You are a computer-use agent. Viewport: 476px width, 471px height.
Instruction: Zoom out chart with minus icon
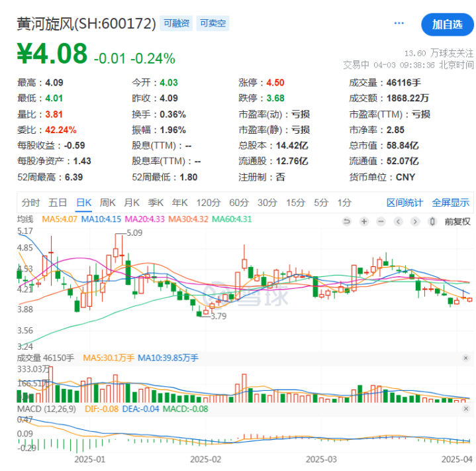click(x=381, y=221)
